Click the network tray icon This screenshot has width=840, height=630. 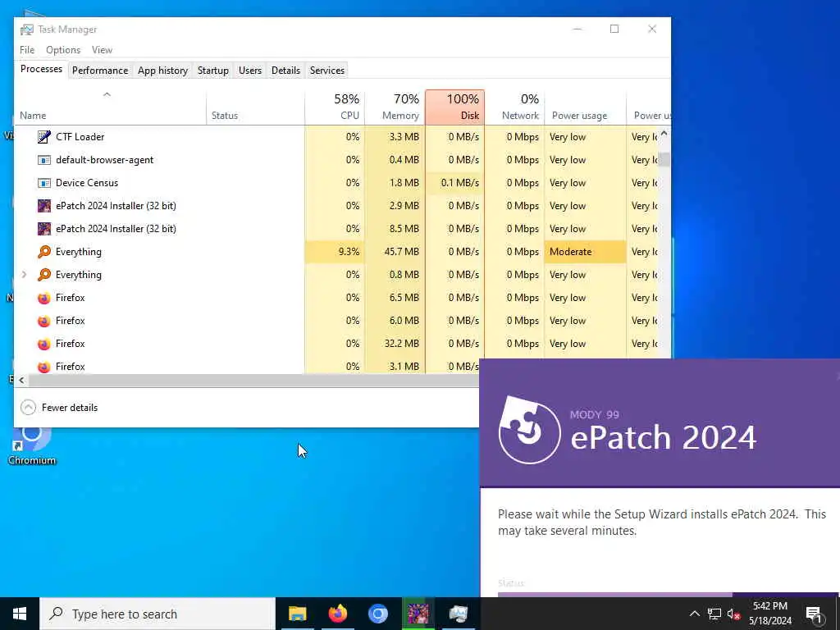coord(714,614)
